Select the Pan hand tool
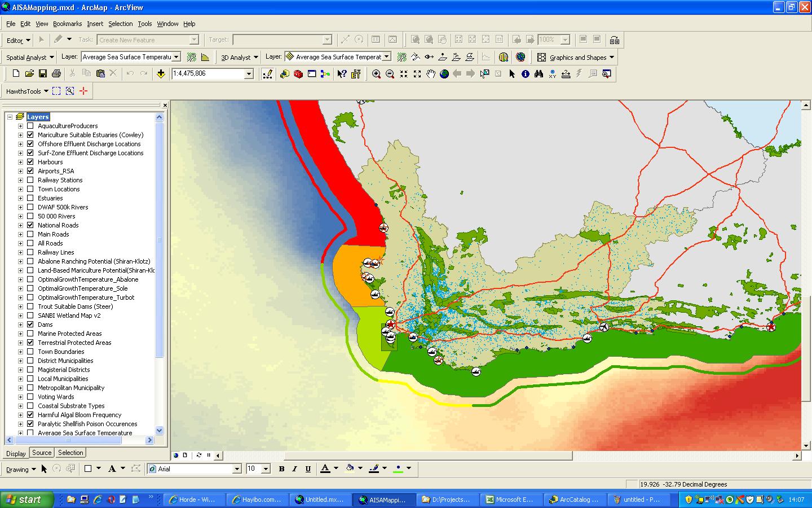The width and height of the screenshot is (812, 508). (x=431, y=74)
